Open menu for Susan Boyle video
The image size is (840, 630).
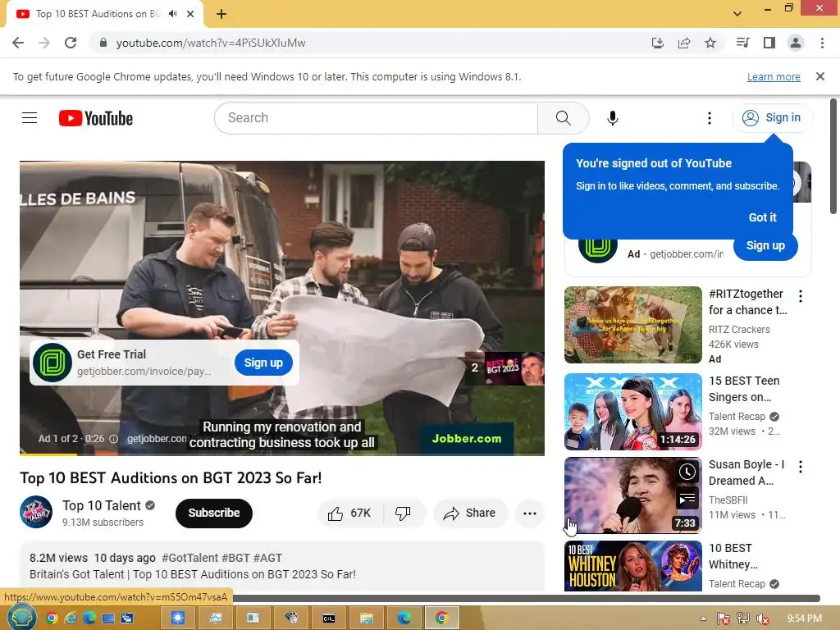click(801, 467)
